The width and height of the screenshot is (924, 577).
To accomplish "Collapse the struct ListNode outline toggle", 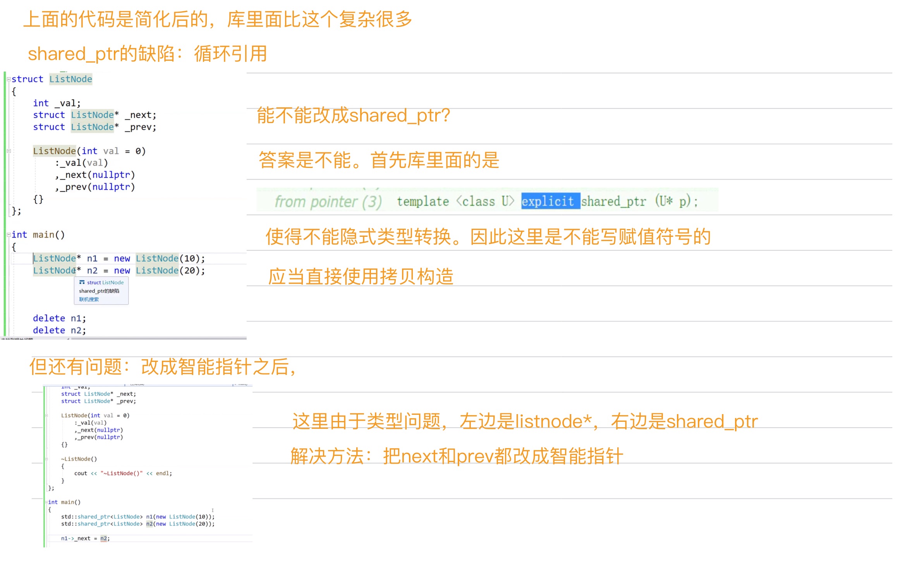I will coord(9,79).
